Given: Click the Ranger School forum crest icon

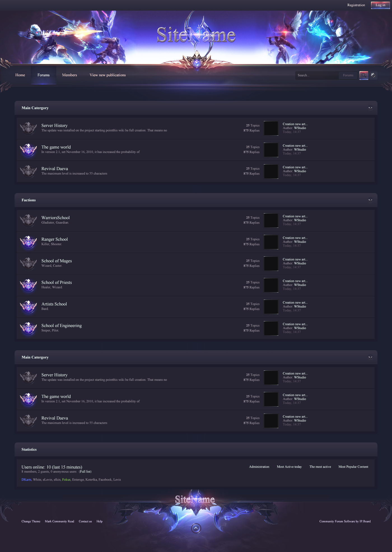Looking at the screenshot, I should click(x=28, y=242).
